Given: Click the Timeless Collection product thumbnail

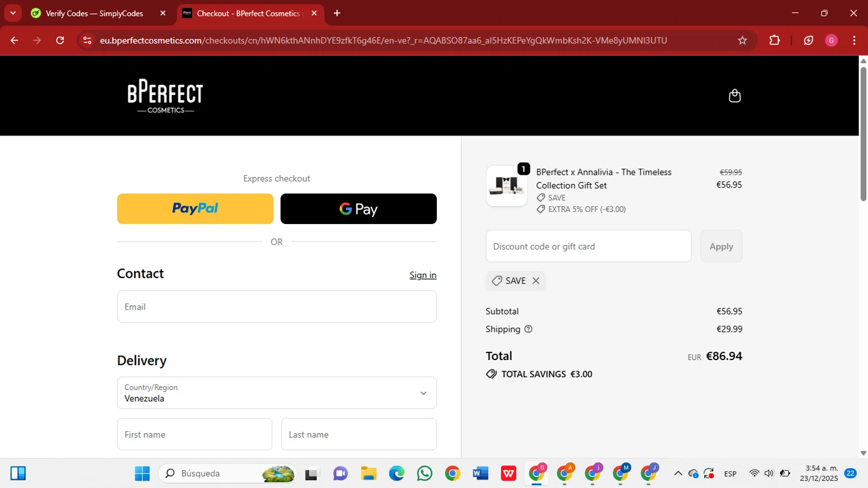Looking at the screenshot, I should (506, 186).
